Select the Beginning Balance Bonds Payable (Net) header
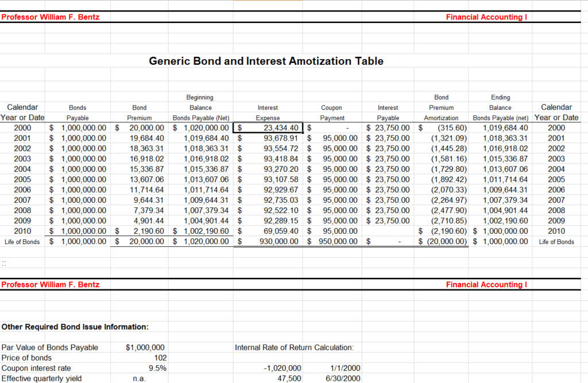Image resolution: width=588 pixels, height=383 pixels. coord(200,107)
